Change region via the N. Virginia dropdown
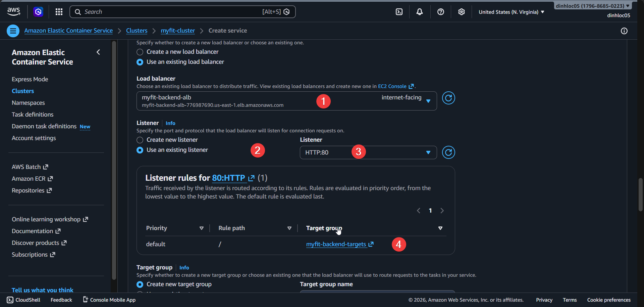 (x=511, y=12)
